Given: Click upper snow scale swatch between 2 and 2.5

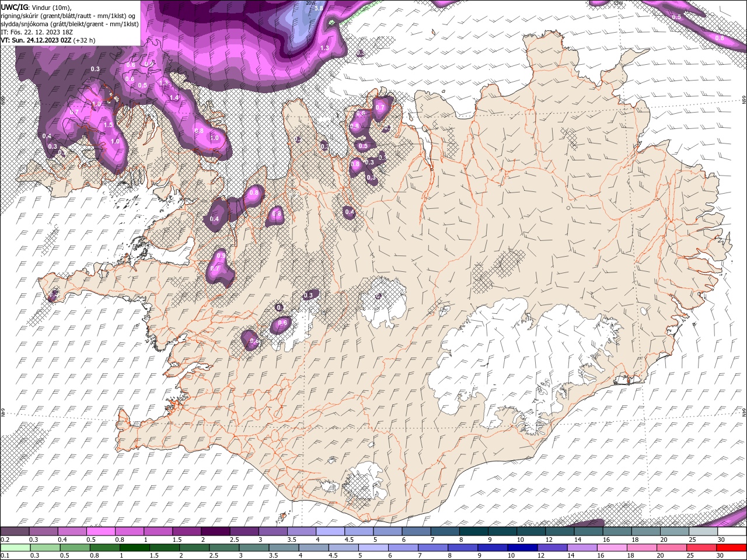Looking at the screenshot, I should (215, 531).
